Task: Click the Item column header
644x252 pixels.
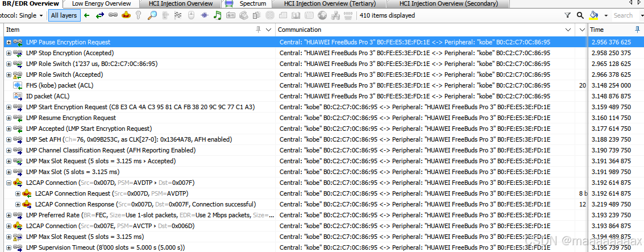Action: 139,30
